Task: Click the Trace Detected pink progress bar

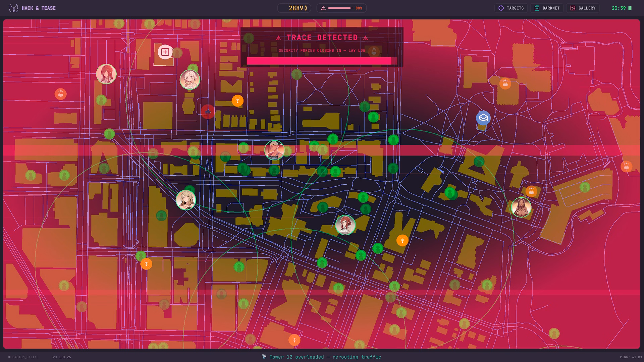Action: click(x=321, y=61)
